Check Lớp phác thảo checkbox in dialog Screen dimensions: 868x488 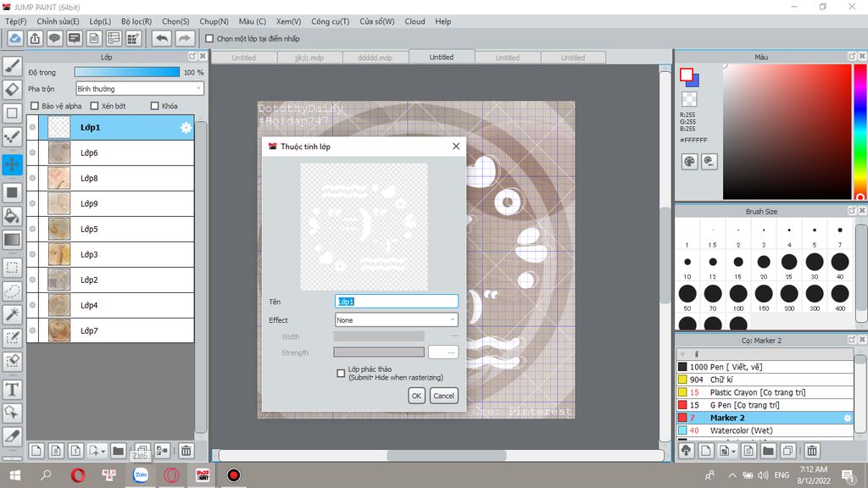341,373
